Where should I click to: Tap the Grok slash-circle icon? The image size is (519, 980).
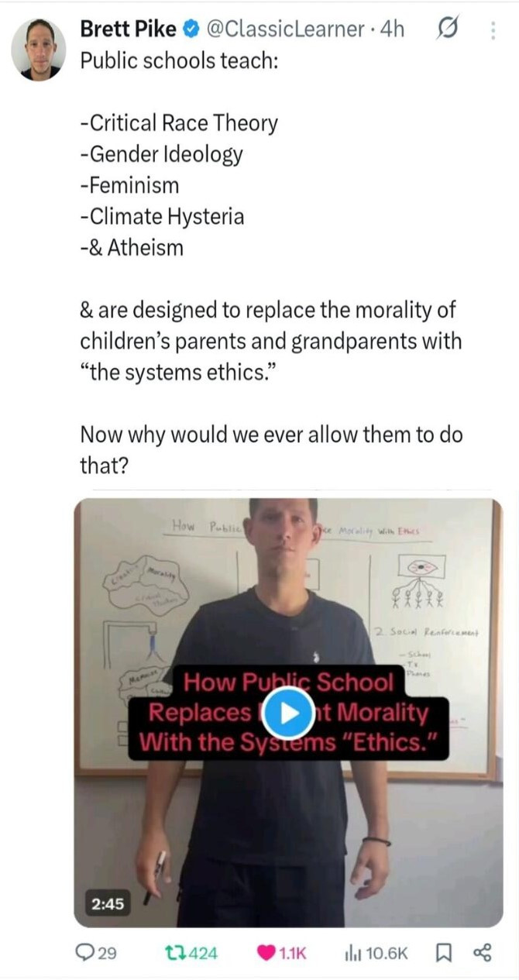tap(447, 30)
